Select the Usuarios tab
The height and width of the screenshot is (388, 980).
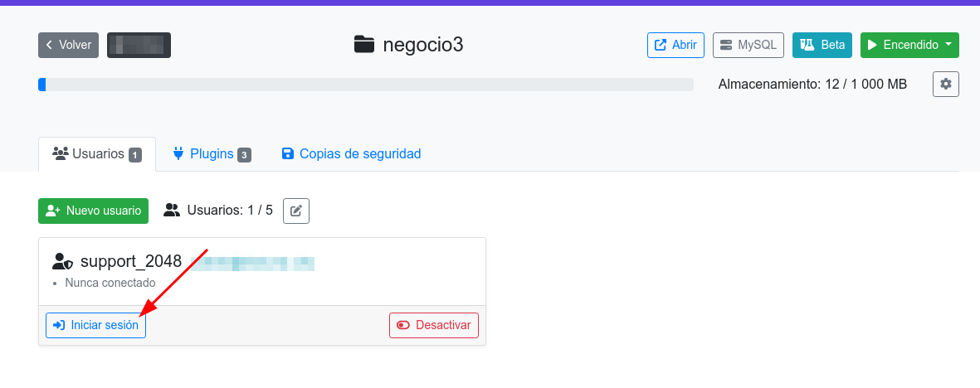tap(97, 153)
